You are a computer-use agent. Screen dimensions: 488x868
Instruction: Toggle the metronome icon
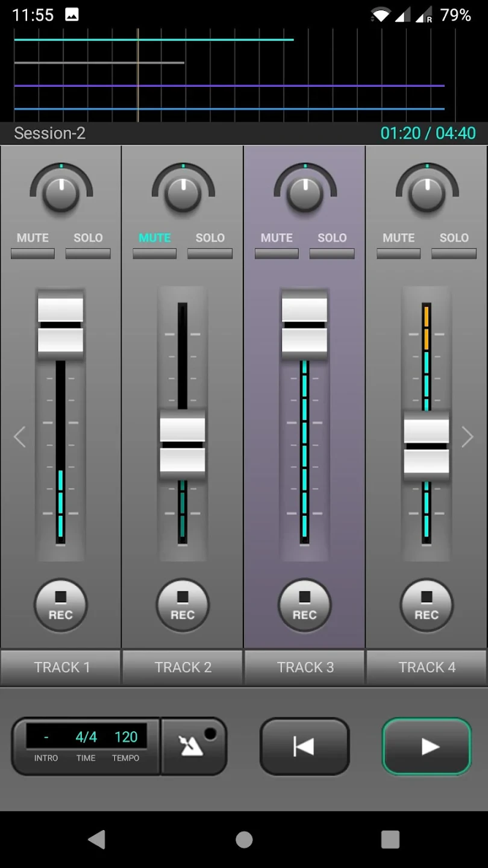[x=194, y=746]
